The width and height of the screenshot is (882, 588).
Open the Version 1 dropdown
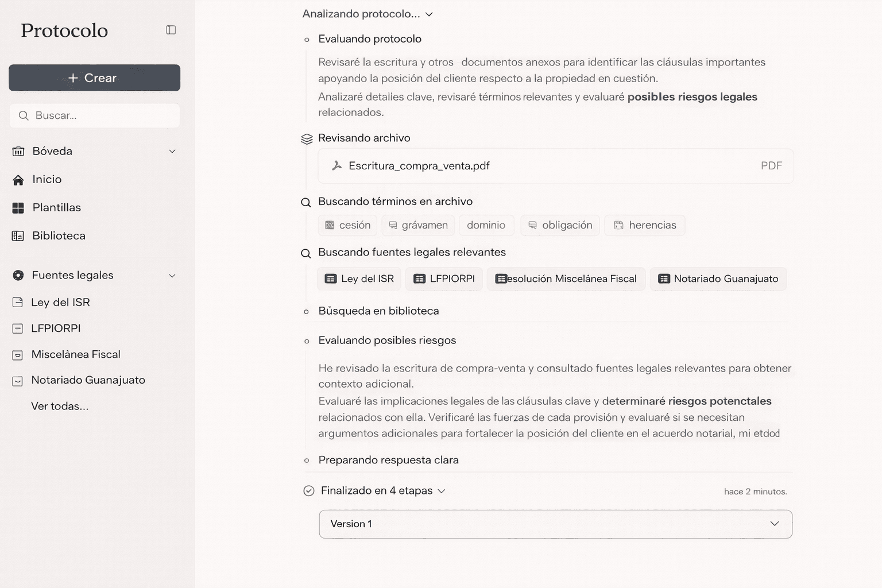775,524
